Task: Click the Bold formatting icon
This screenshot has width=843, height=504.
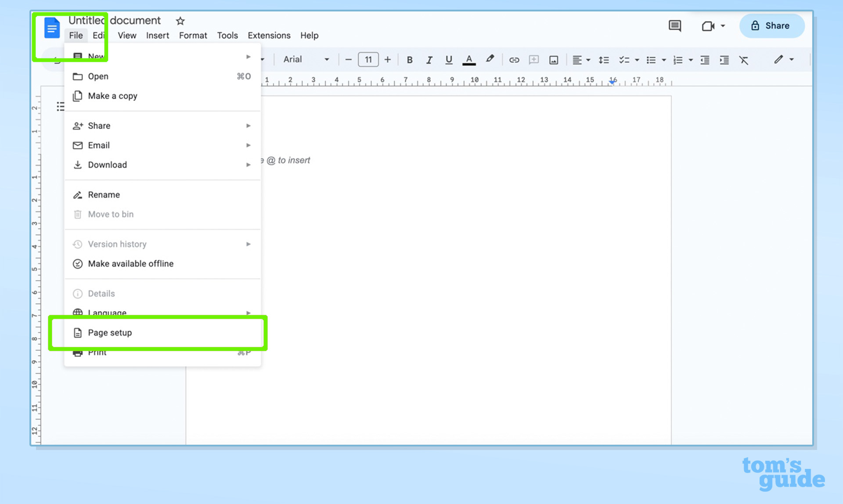Action: (410, 59)
